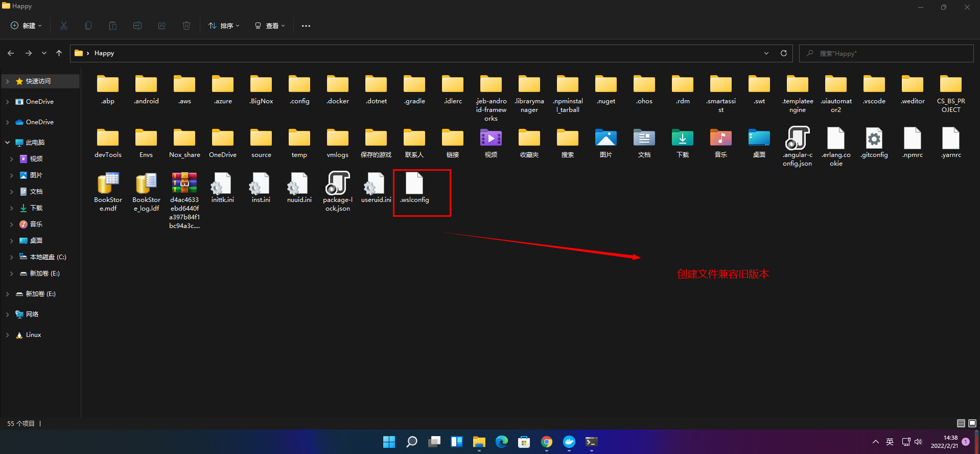Open the 查看 (View) dropdown
The height and width of the screenshot is (454, 980).
pos(270,26)
